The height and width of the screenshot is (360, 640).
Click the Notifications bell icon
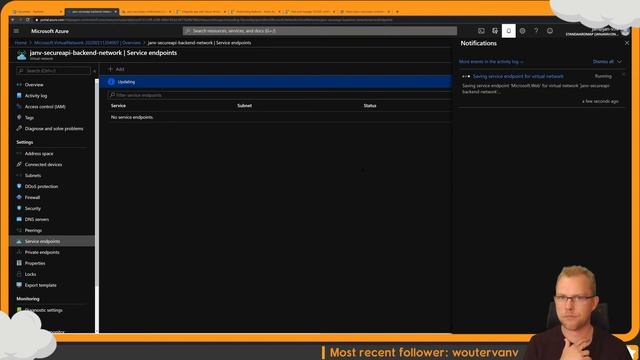[x=509, y=31]
